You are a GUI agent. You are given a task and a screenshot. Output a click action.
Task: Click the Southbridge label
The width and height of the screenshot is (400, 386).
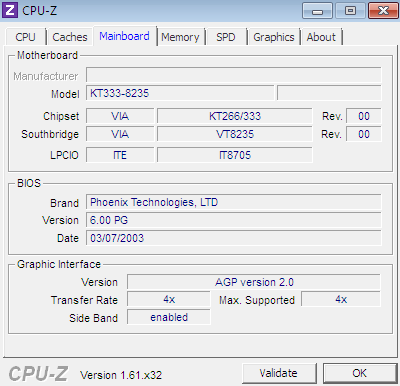tap(50, 134)
